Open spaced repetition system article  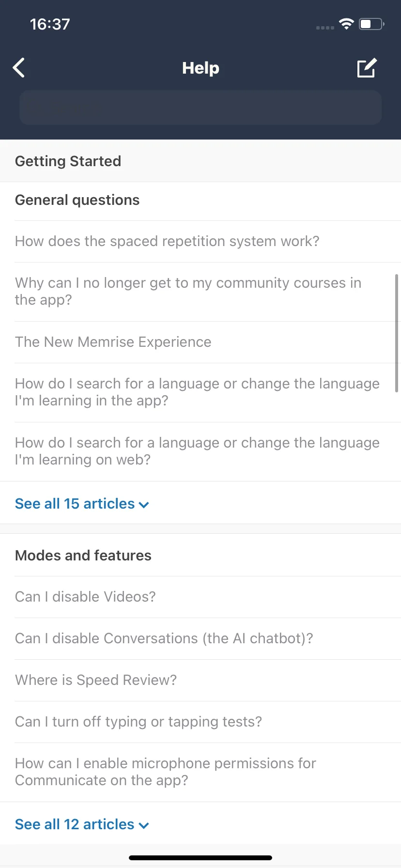tap(167, 241)
